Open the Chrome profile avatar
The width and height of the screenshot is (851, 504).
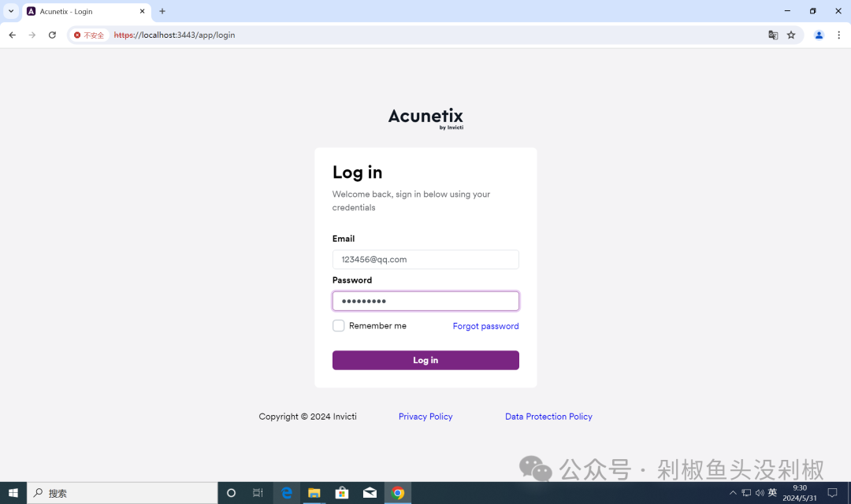coord(819,35)
